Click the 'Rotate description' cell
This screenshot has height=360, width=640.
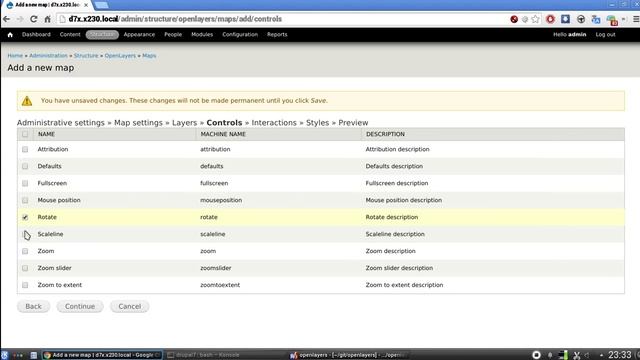pyautogui.click(x=392, y=217)
